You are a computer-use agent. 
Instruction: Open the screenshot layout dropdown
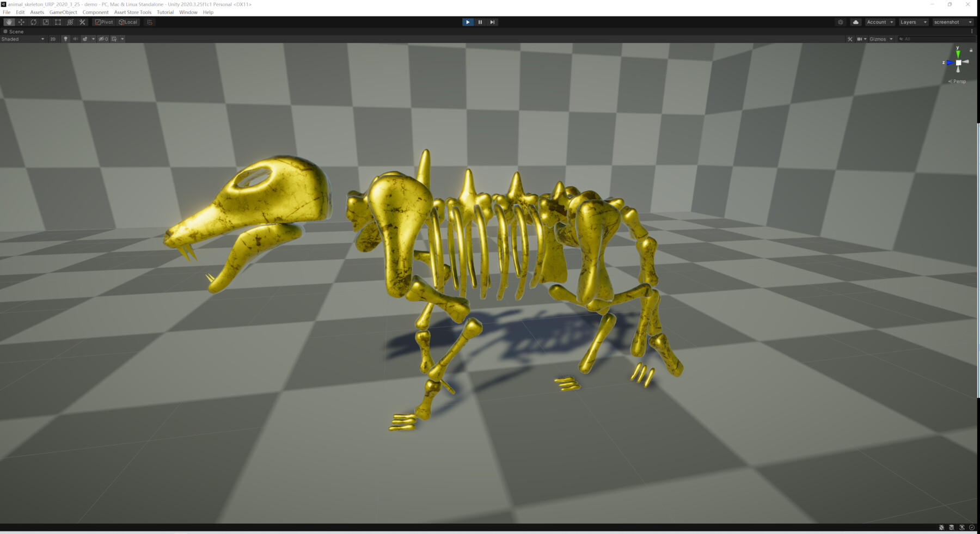pyautogui.click(x=951, y=22)
